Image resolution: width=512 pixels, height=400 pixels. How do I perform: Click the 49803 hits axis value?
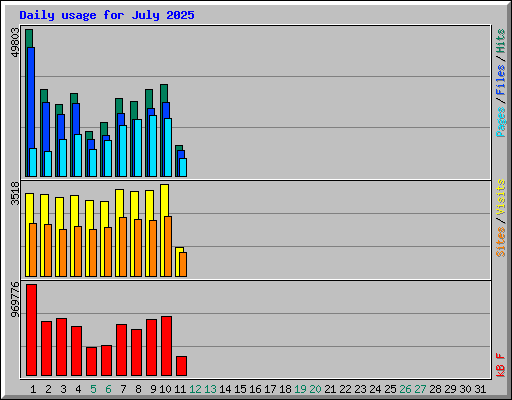pos(15,42)
